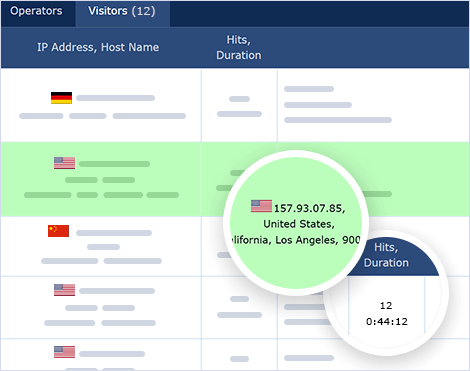Image resolution: width=470 pixels, height=371 pixels.
Task: Select the IP address 157.93.07.85 text
Action: (309, 208)
